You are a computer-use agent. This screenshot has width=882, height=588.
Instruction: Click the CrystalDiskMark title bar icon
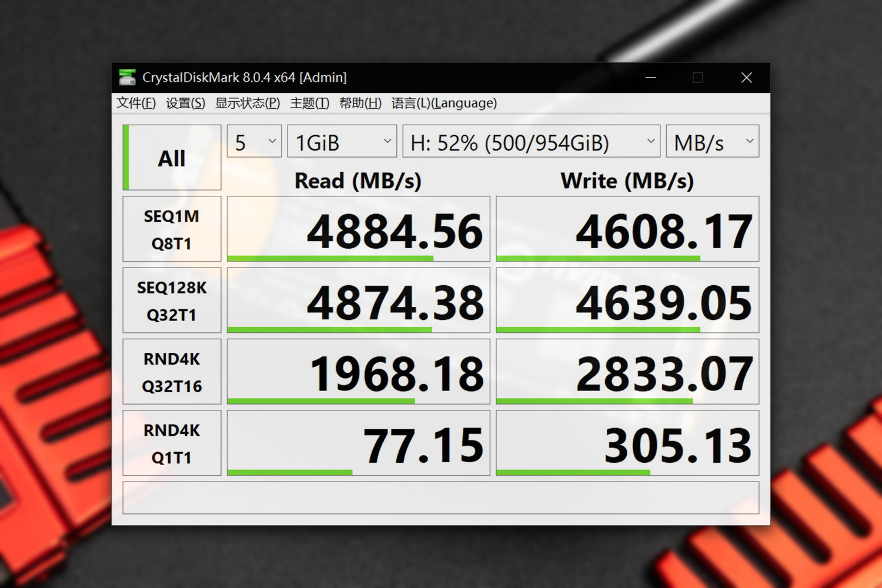pyautogui.click(x=127, y=77)
